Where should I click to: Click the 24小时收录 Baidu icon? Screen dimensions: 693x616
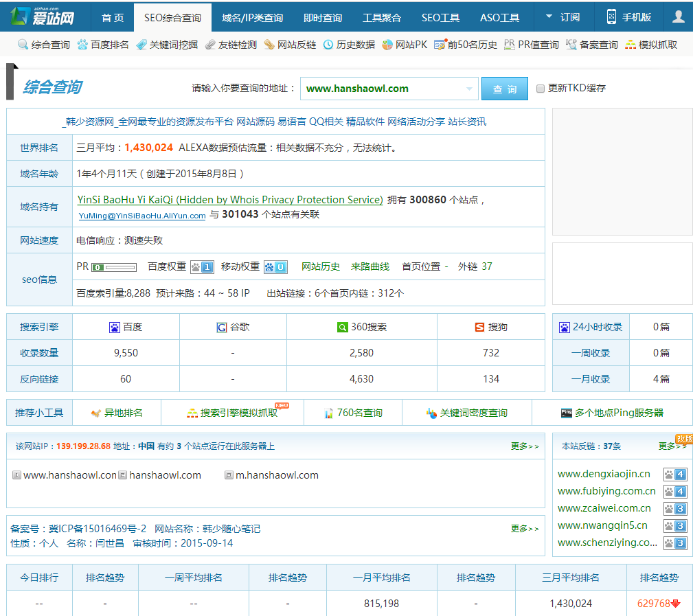(x=565, y=328)
